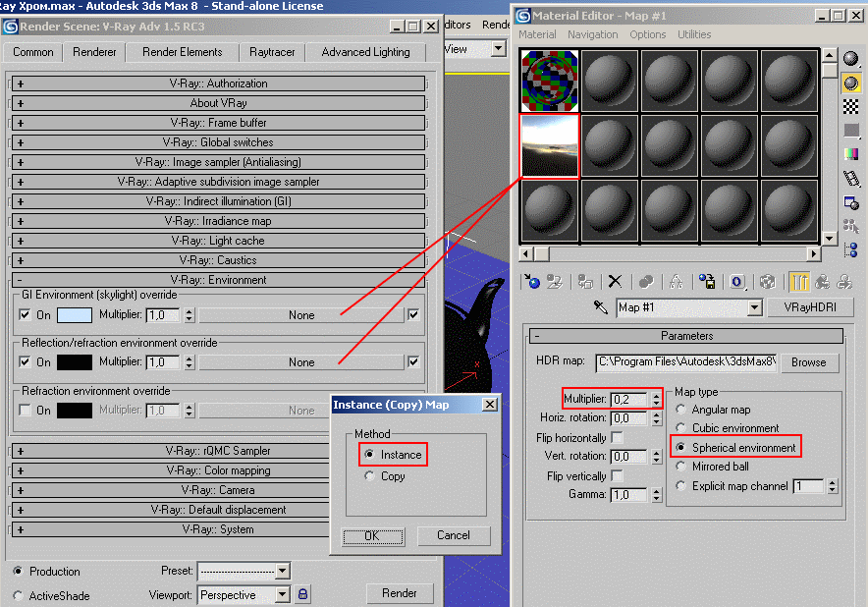Toggle the Backlight icon
Viewport: 868px width, 607px height.
851,83
